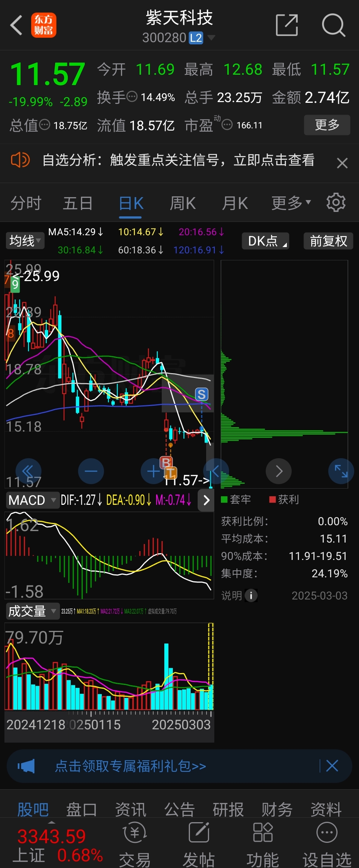Open chart settings gear icon
The width and height of the screenshot is (359, 868).
click(x=336, y=202)
